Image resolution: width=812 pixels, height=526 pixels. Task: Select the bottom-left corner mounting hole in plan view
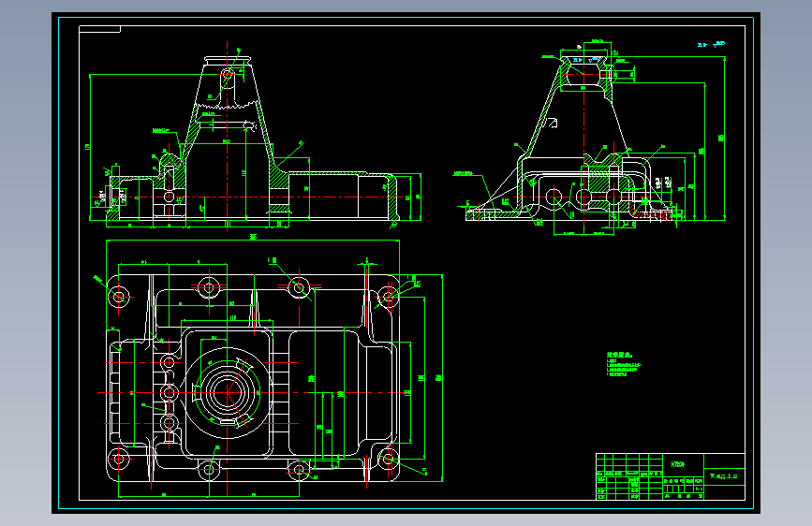[x=118, y=459]
